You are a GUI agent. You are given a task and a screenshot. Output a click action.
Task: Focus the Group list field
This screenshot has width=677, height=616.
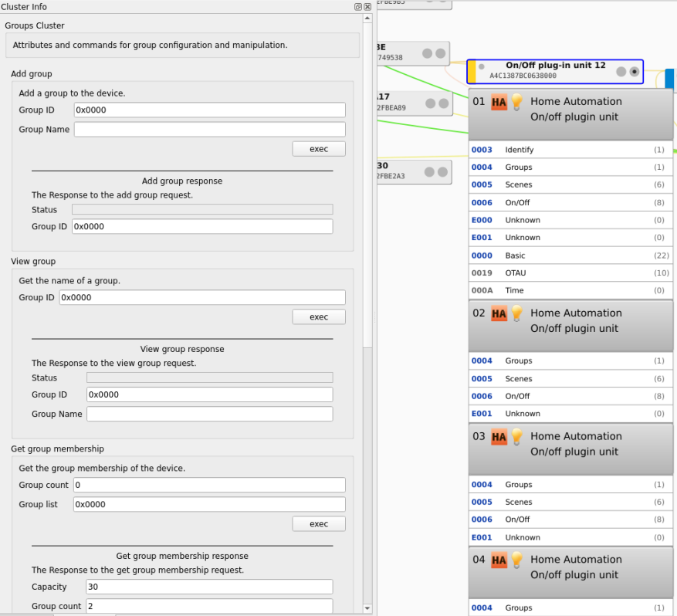click(x=209, y=504)
